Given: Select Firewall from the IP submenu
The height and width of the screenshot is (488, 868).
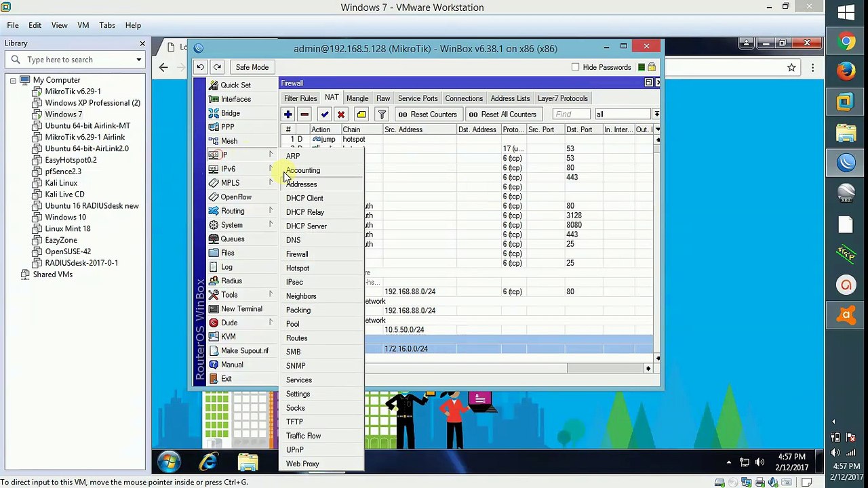Looking at the screenshot, I should 297,254.
